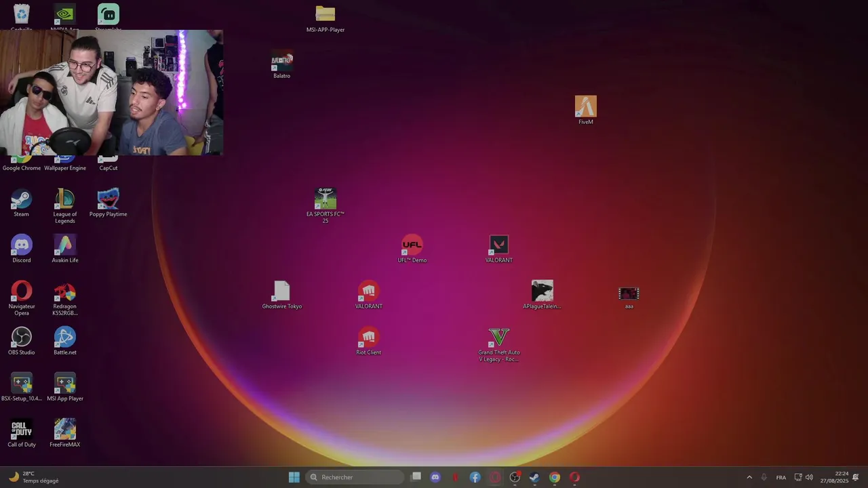The height and width of the screenshot is (488, 868).
Task: Click the Rechercher taskbar search box
Action: tap(355, 477)
